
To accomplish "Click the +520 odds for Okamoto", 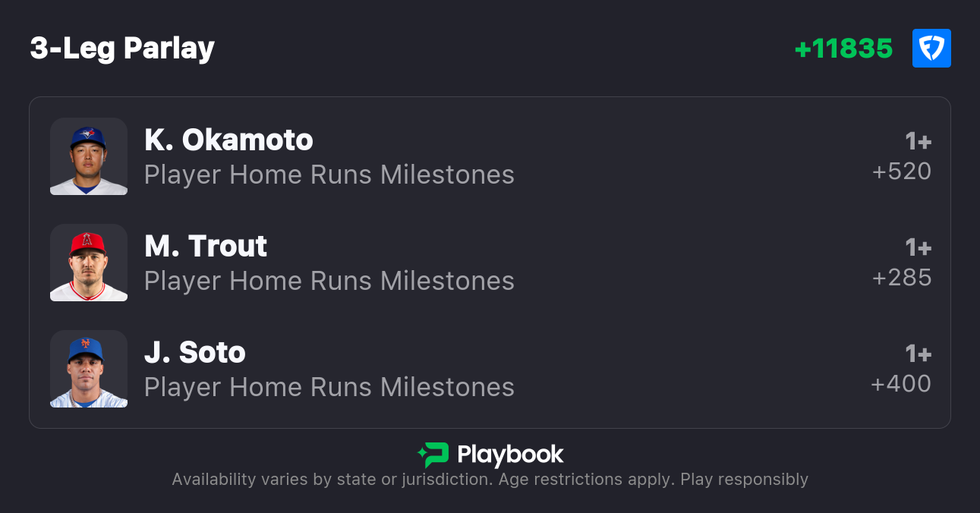I will click(x=902, y=172).
